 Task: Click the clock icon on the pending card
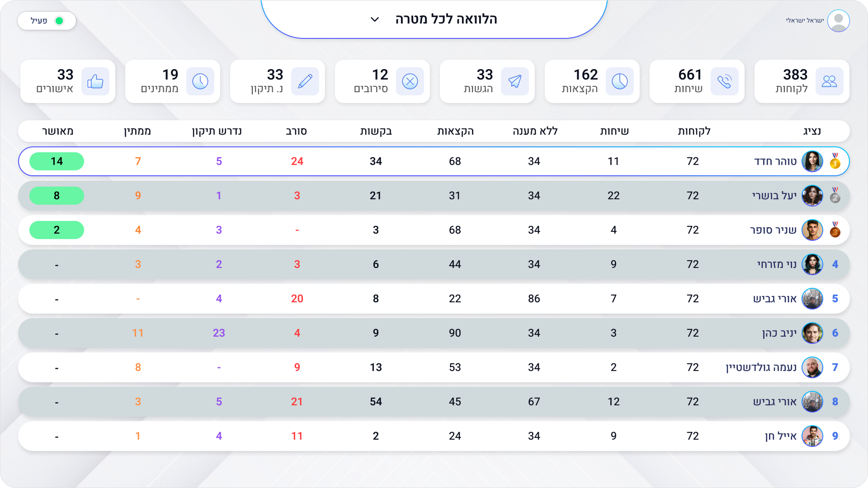200,81
